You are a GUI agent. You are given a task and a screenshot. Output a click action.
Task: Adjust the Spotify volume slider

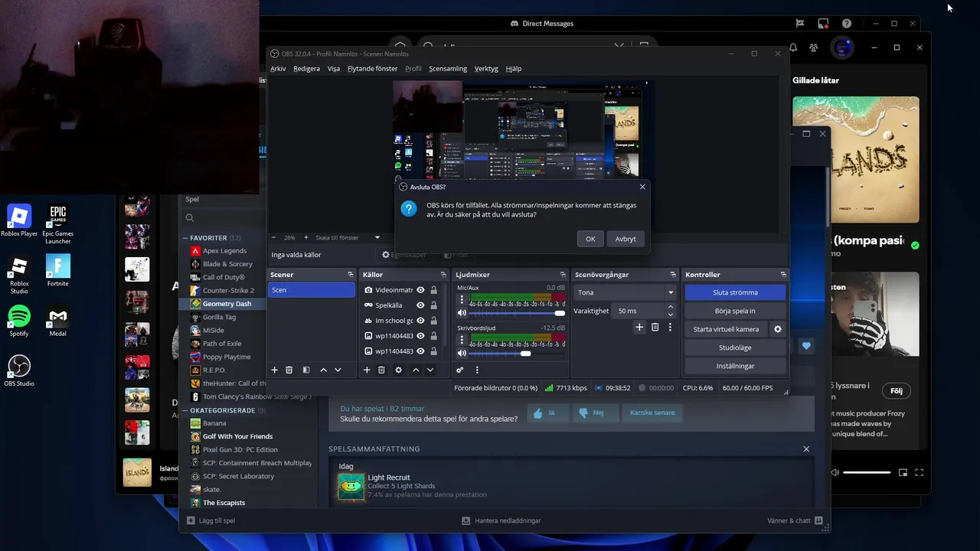[867, 472]
